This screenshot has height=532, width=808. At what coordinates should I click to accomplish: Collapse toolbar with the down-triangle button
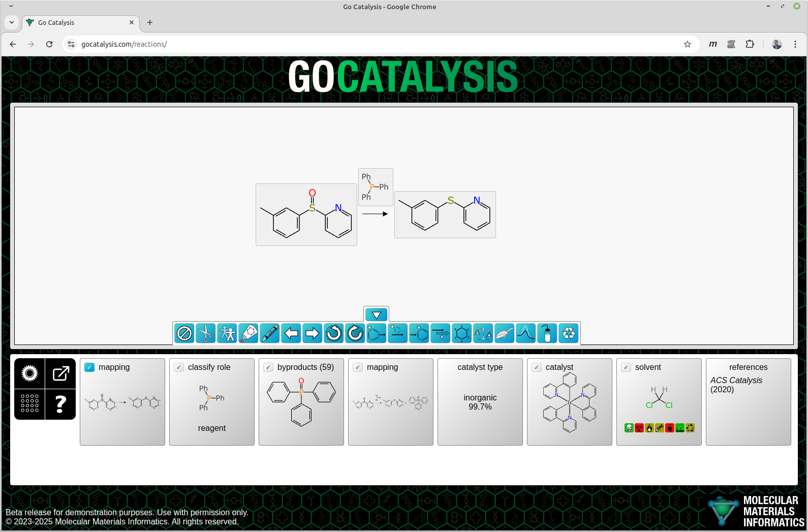click(376, 315)
